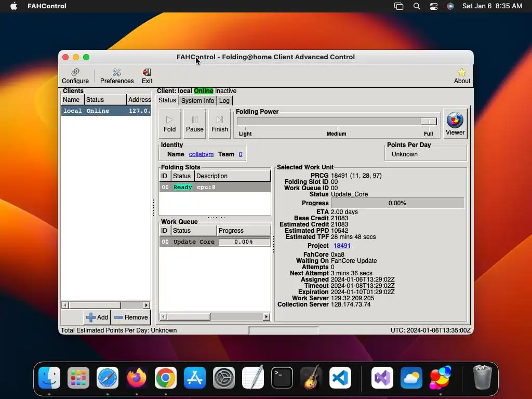Launch the protein Viewer
This screenshot has width=532, height=399.
tap(455, 124)
